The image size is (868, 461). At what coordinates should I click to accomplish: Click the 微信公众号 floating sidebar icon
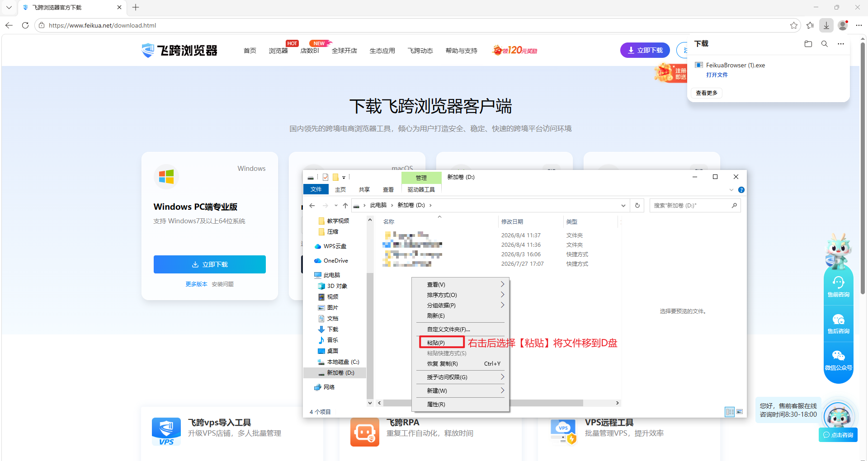839,360
